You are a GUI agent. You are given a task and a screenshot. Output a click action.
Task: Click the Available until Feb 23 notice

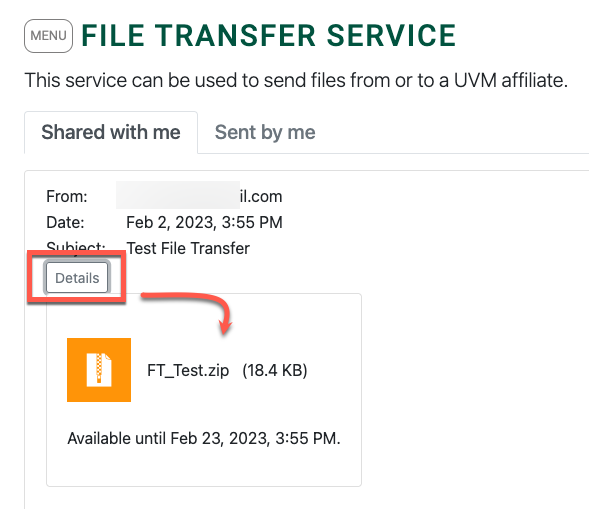click(x=204, y=438)
